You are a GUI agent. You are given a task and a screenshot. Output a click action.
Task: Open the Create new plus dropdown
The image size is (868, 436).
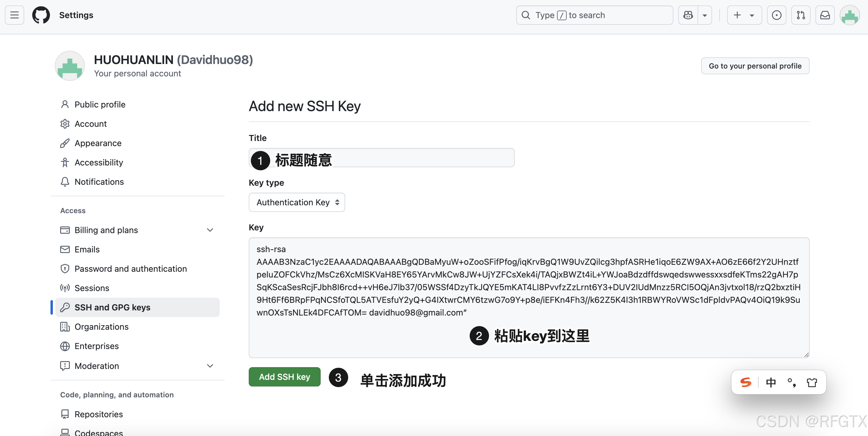pyautogui.click(x=745, y=15)
